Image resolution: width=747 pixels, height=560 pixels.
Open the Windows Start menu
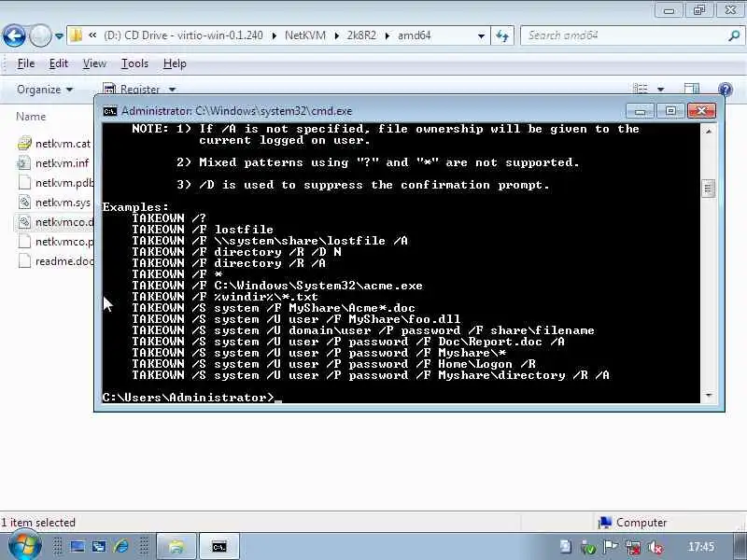pyautogui.click(x=24, y=546)
